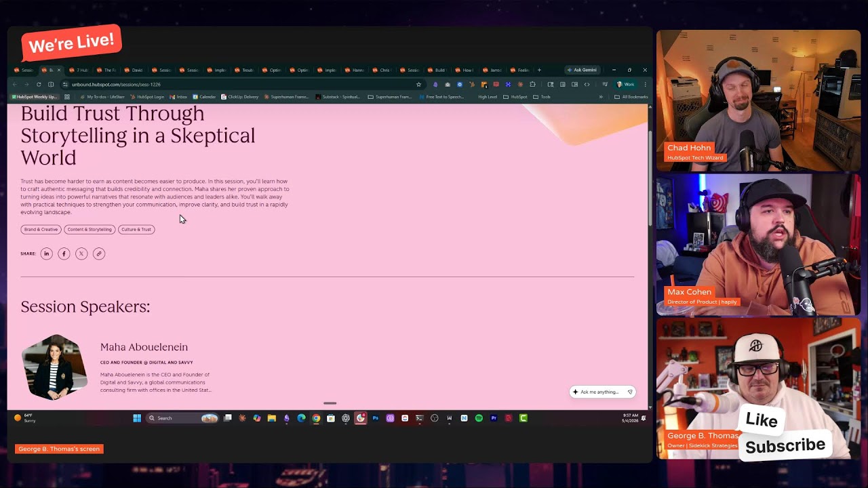
Task: Go back in browser history
Action: click(x=15, y=85)
